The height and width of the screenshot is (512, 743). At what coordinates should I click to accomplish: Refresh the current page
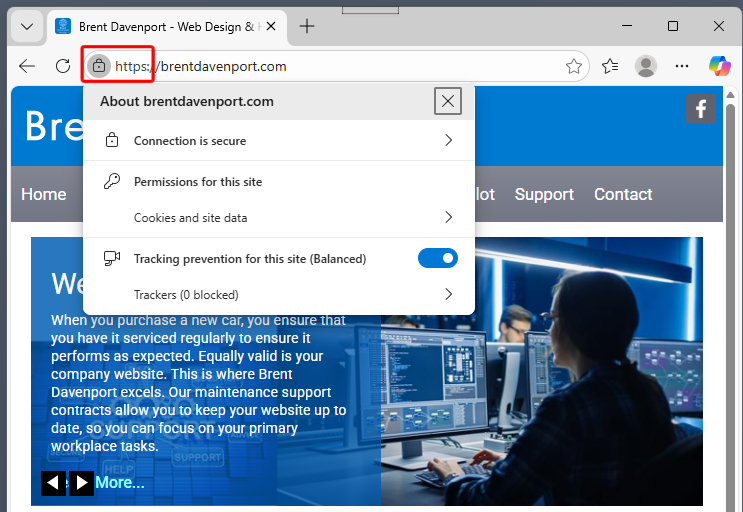(63, 66)
